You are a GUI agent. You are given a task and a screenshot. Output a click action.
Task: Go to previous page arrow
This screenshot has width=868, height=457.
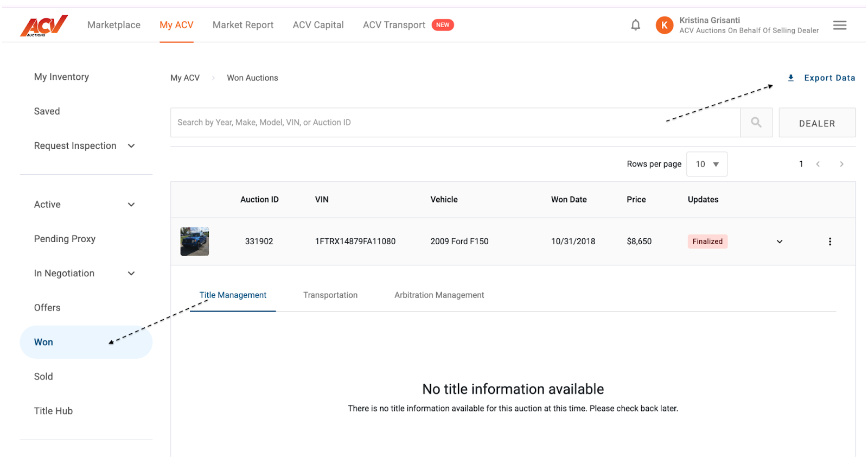click(x=818, y=164)
